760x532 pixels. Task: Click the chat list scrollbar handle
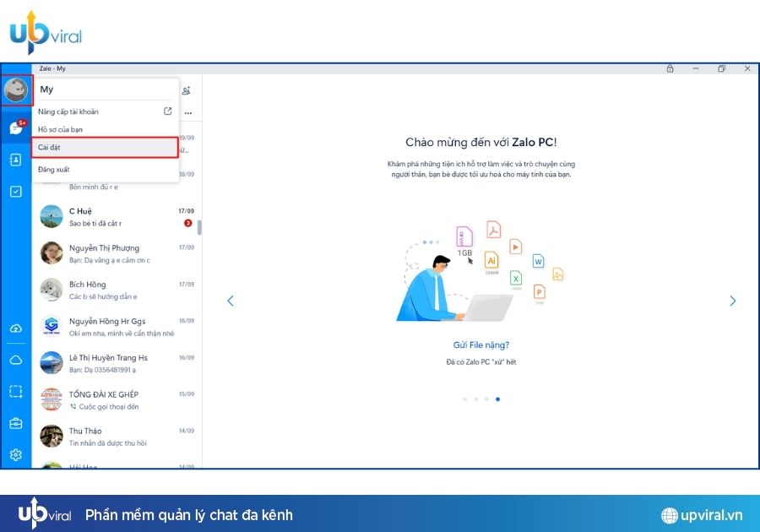click(x=199, y=228)
